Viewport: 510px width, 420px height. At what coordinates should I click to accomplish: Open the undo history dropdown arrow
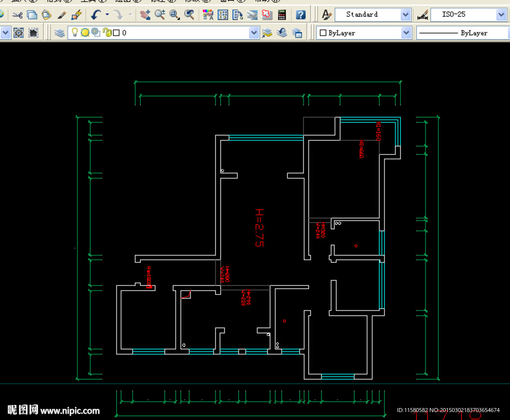(107, 15)
